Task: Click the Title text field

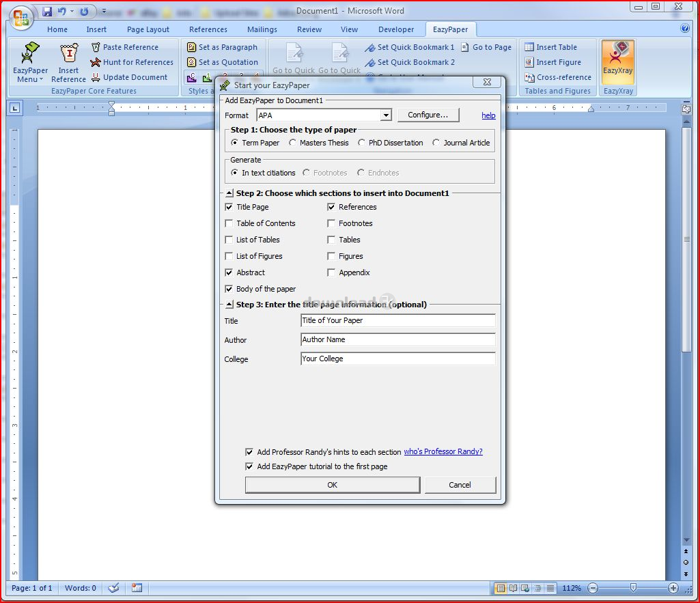Action: [397, 320]
